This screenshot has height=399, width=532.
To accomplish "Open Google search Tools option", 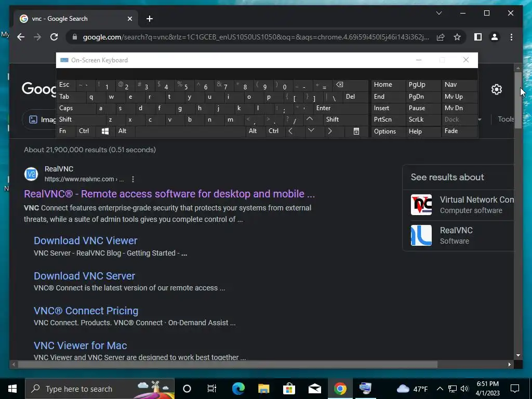I will (x=506, y=119).
